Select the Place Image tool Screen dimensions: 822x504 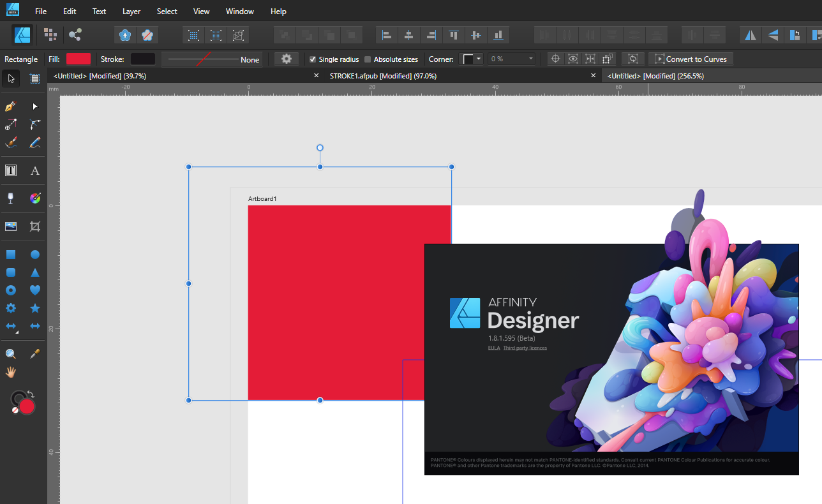(x=11, y=226)
